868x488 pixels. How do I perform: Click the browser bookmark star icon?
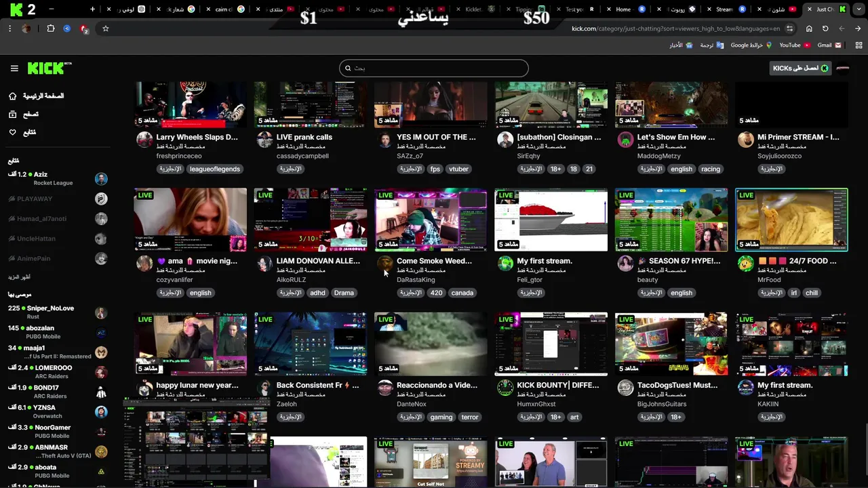coord(106,28)
